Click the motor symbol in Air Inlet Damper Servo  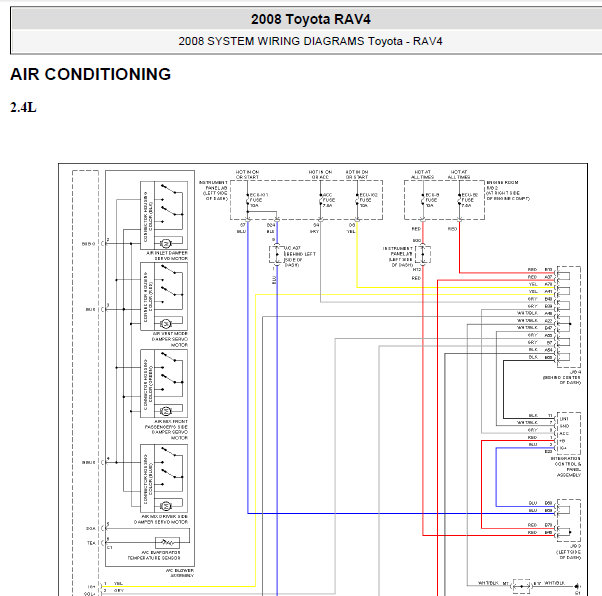166,243
